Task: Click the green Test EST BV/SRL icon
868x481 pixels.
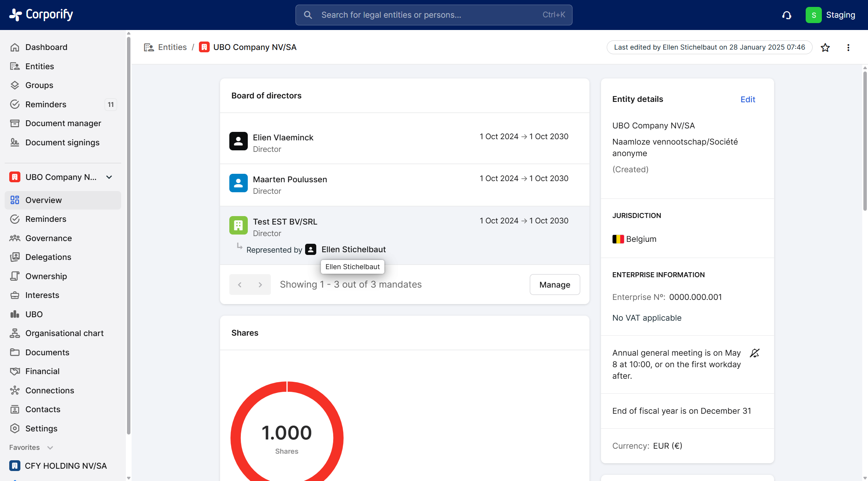Action: (238, 225)
